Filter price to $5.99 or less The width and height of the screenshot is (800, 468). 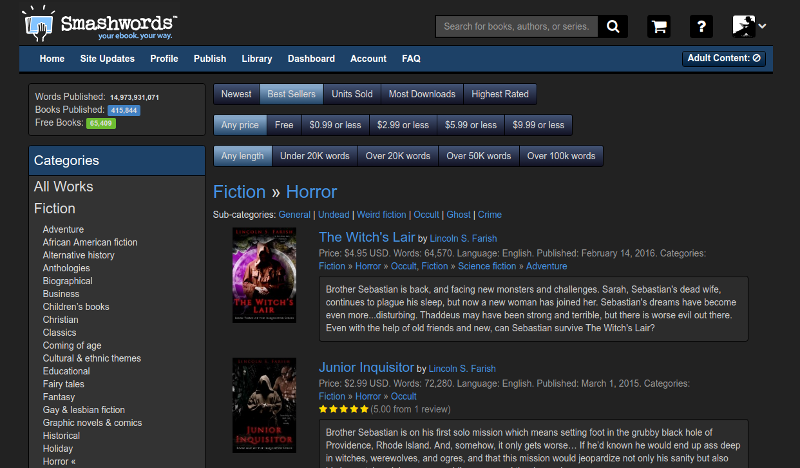click(470, 125)
